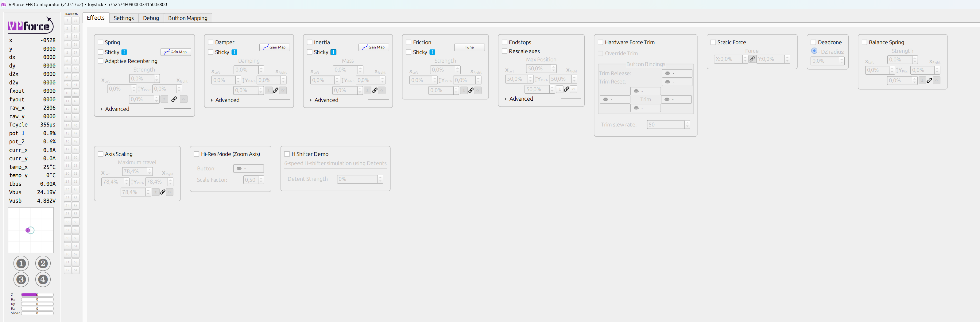Viewport: 980px width, 322px height.
Task: Click the Endstops XY button
Action: coord(573,89)
